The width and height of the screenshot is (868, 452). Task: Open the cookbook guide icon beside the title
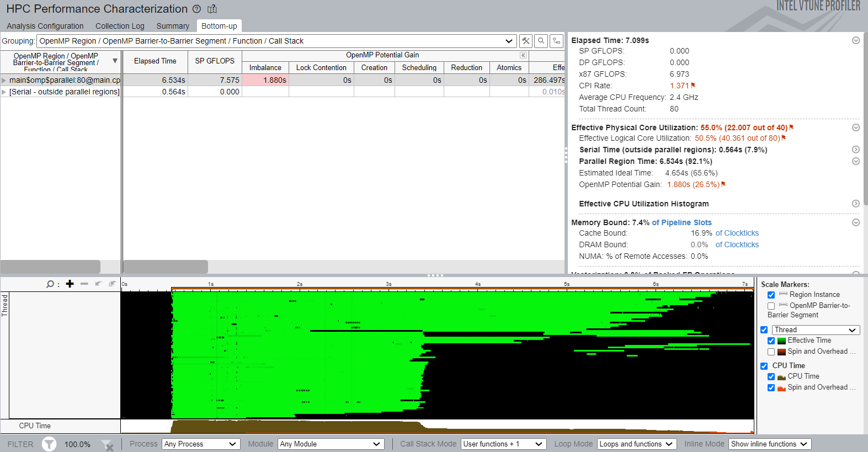coord(212,9)
